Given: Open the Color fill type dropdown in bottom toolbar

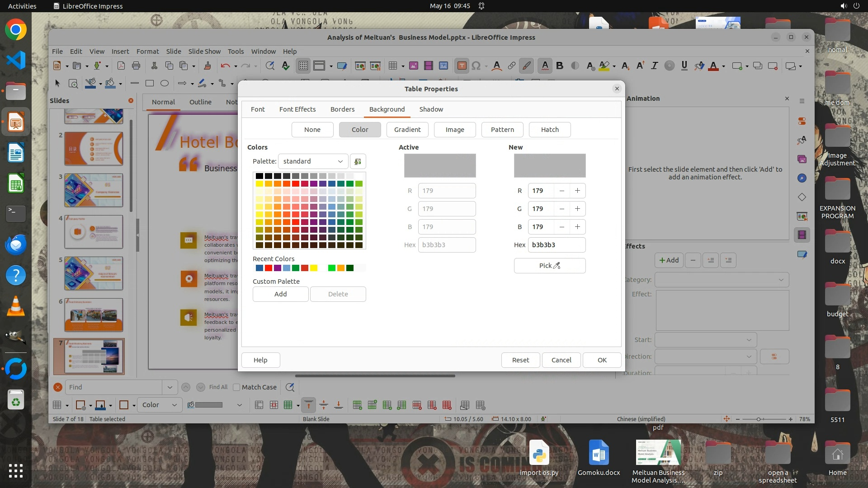Looking at the screenshot, I should click(160, 405).
